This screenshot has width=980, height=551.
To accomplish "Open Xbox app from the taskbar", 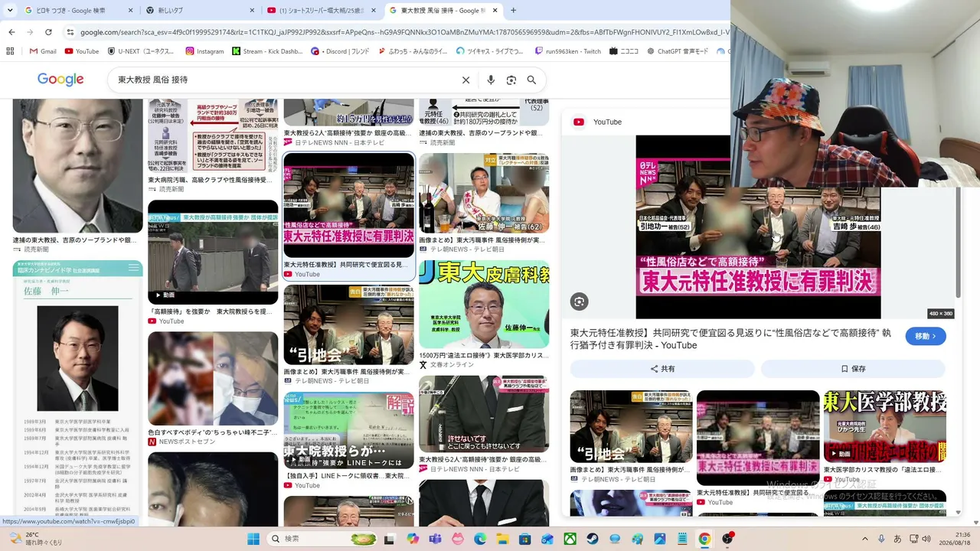I will tap(570, 539).
